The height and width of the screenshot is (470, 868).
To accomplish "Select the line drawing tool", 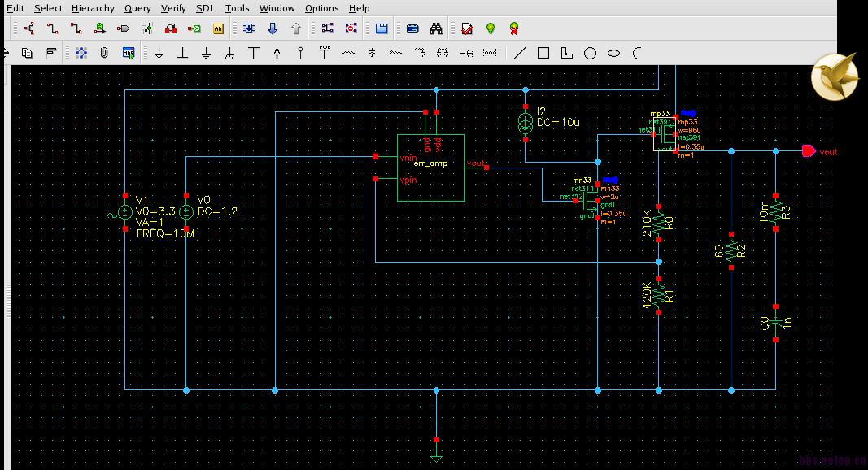I will point(520,54).
